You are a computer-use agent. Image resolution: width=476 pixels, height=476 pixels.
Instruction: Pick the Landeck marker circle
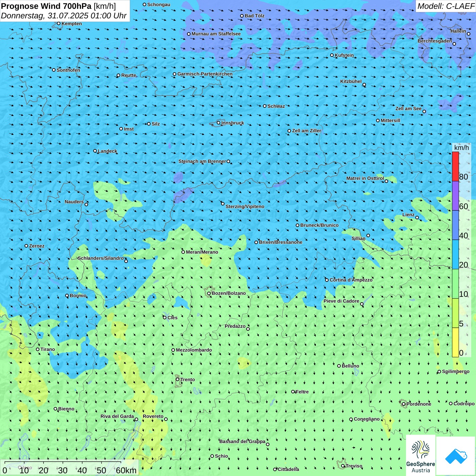click(x=95, y=151)
